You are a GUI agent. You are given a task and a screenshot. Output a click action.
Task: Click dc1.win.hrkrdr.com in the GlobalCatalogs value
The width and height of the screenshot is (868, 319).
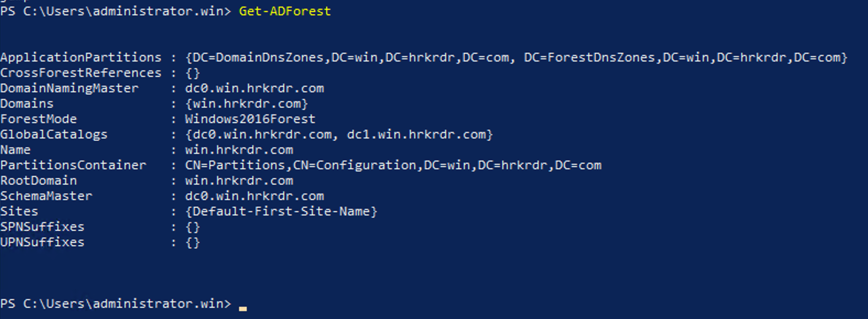tap(420, 134)
